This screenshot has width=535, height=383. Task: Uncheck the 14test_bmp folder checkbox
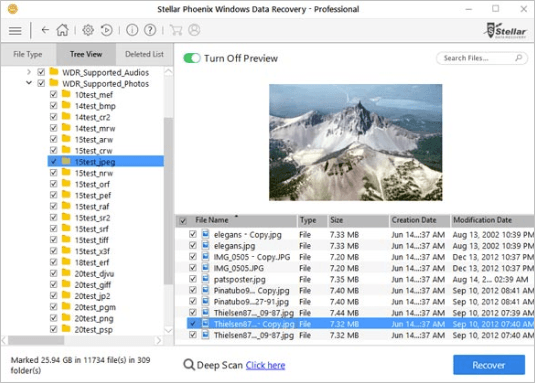[53, 105]
